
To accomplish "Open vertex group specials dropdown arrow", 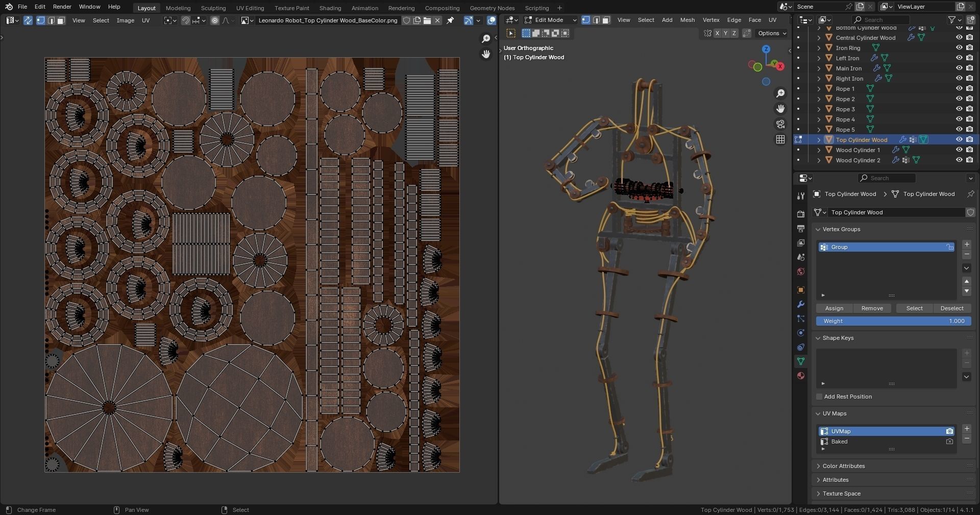I will pyautogui.click(x=966, y=268).
